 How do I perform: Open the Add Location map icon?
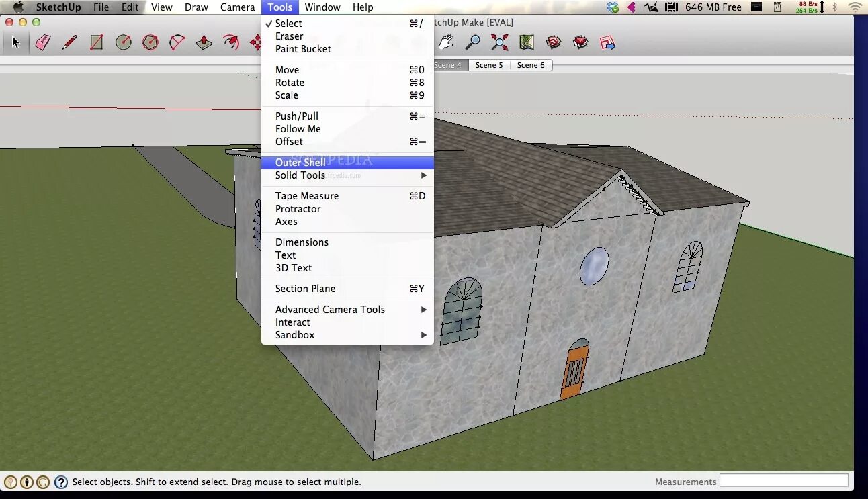click(x=526, y=43)
